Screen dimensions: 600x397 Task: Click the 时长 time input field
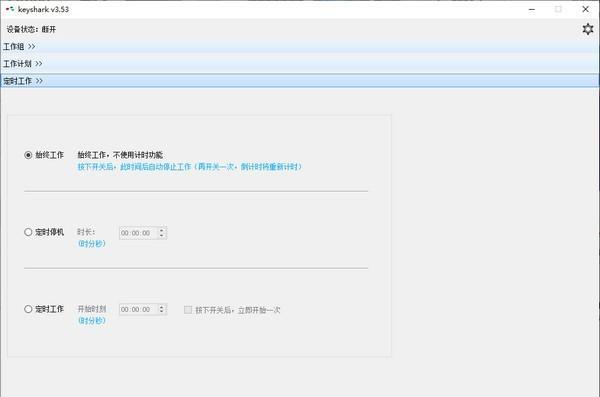click(x=139, y=233)
